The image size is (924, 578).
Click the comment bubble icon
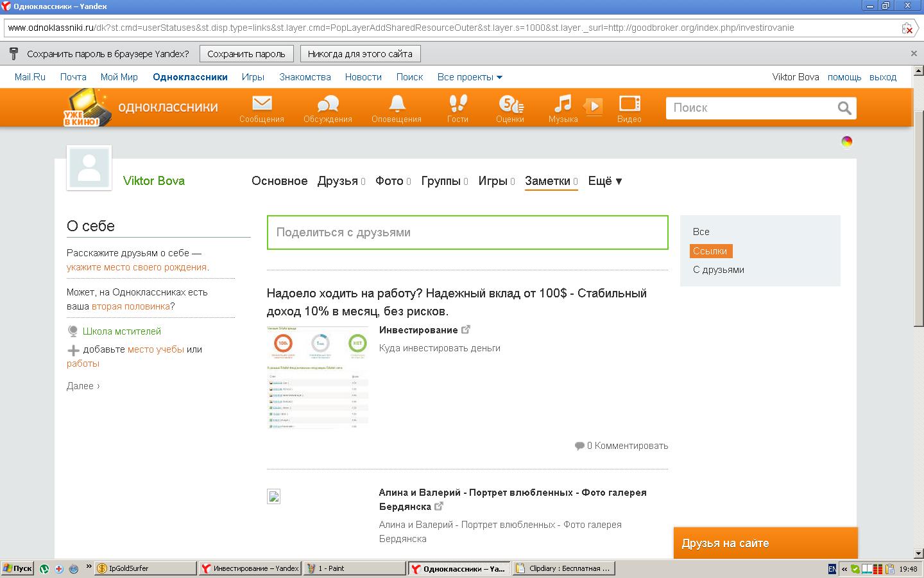point(579,446)
